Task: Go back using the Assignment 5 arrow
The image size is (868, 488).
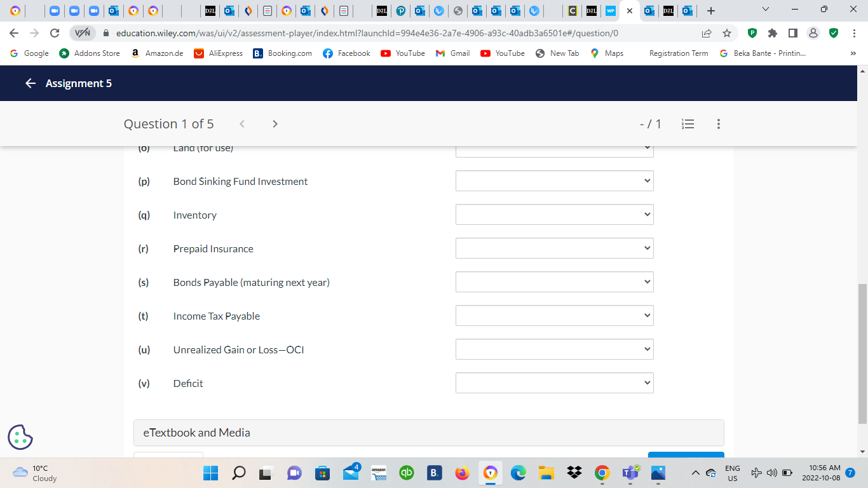Action: point(31,83)
